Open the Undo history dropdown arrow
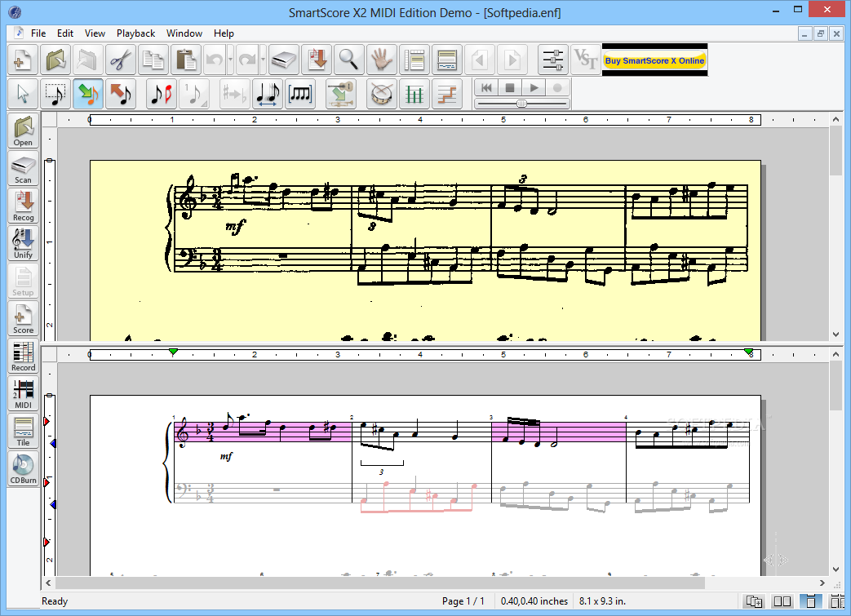 pos(231,60)
